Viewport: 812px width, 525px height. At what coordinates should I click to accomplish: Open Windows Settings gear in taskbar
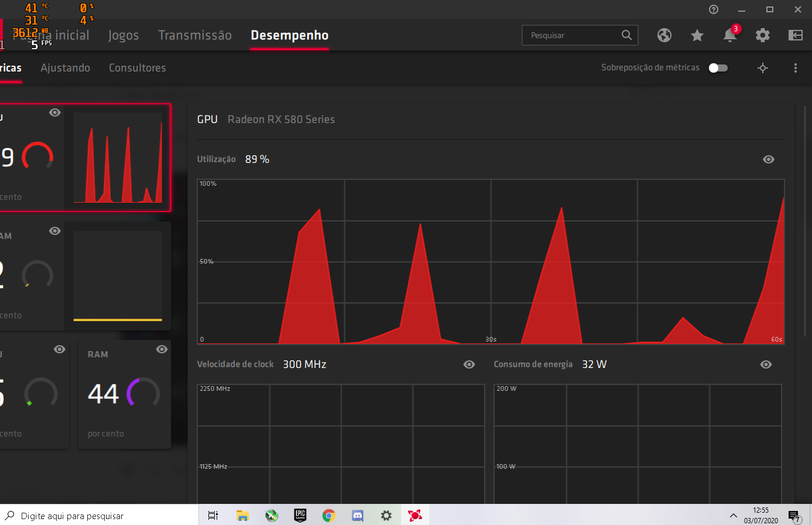point(386,516)
